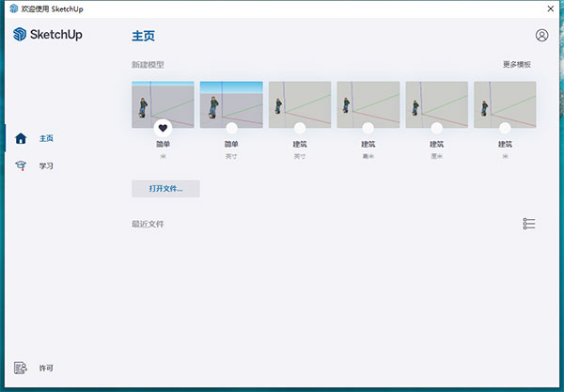Unfavorite the 简单 米 template heart
Viewport: 564px width, 392px height.
coord(163,128)
